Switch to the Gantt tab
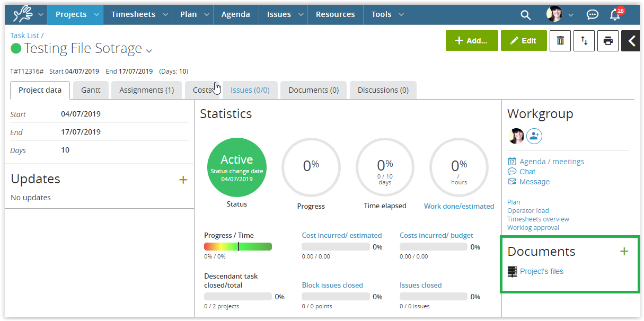 click(91, 90)
